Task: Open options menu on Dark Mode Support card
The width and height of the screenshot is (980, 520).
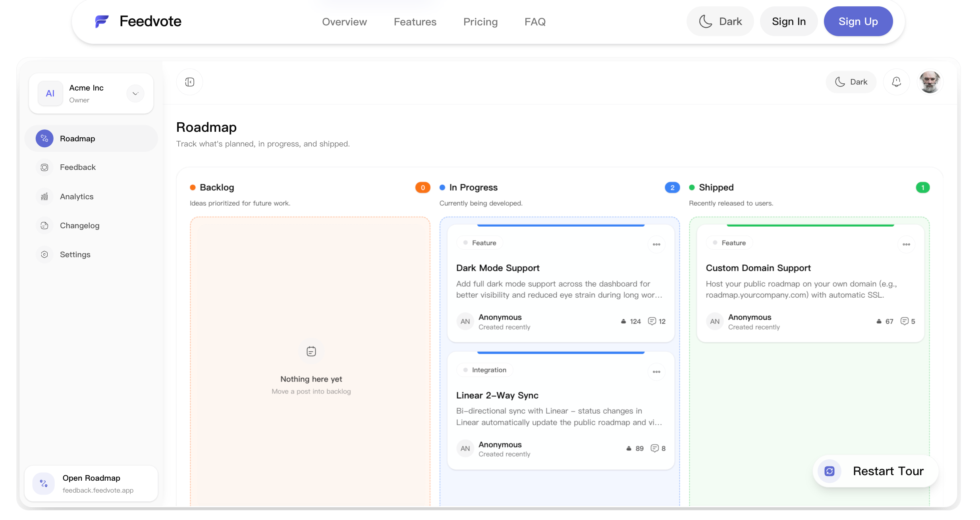Action: click(x=656, y=245)
